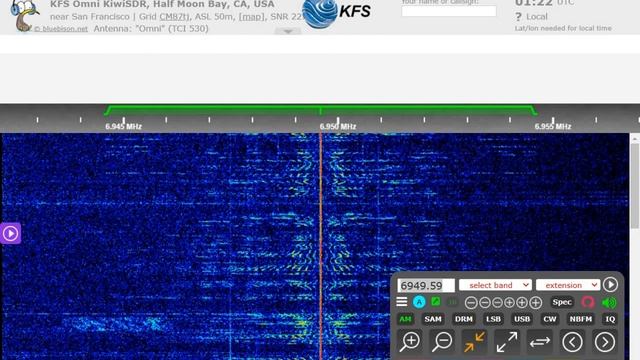
Task: Select DRM demodulation mode
Action: tap(464, 319)
